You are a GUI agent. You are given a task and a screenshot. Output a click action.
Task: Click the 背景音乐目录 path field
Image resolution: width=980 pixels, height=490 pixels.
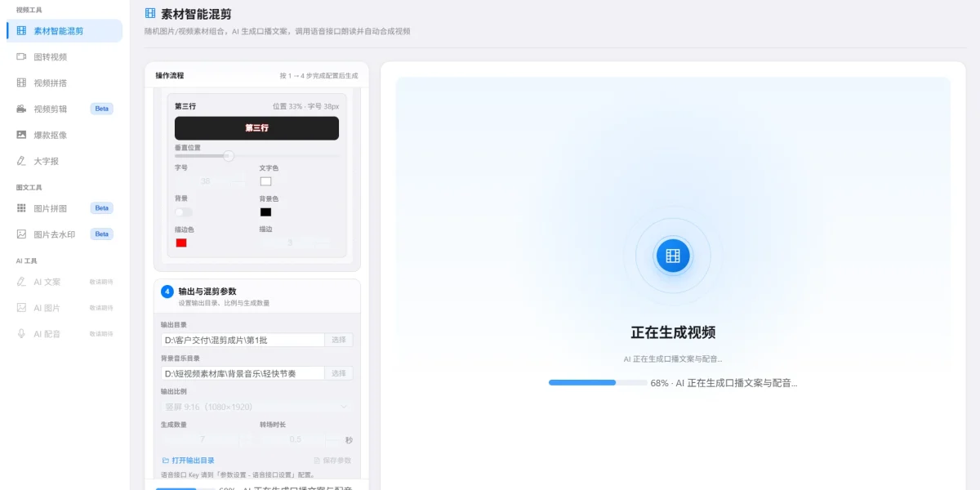(x=243, y=373)
